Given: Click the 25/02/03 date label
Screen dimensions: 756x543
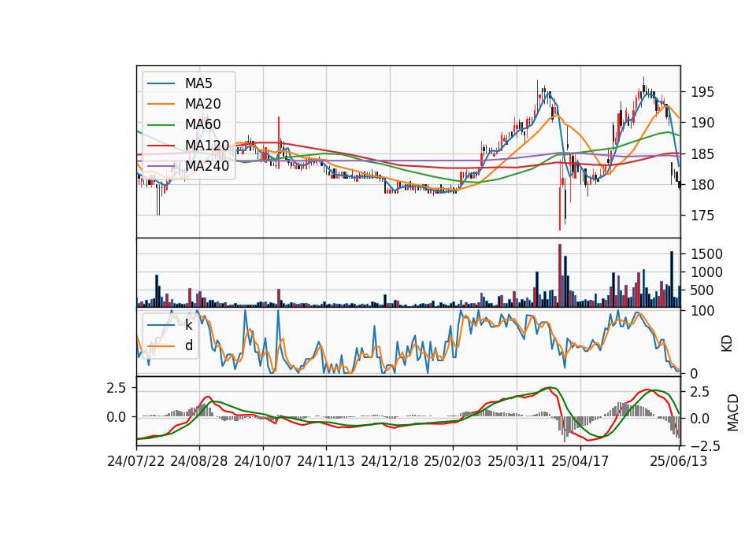Looking at the screenshot, I should click(x=453, y=461).
